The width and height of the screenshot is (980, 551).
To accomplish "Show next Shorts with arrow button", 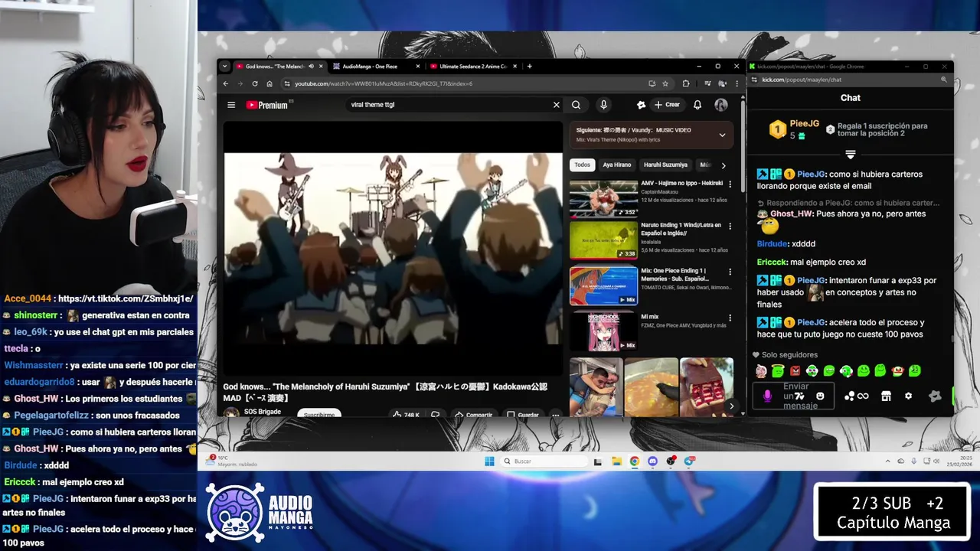I will pos(731,406).
